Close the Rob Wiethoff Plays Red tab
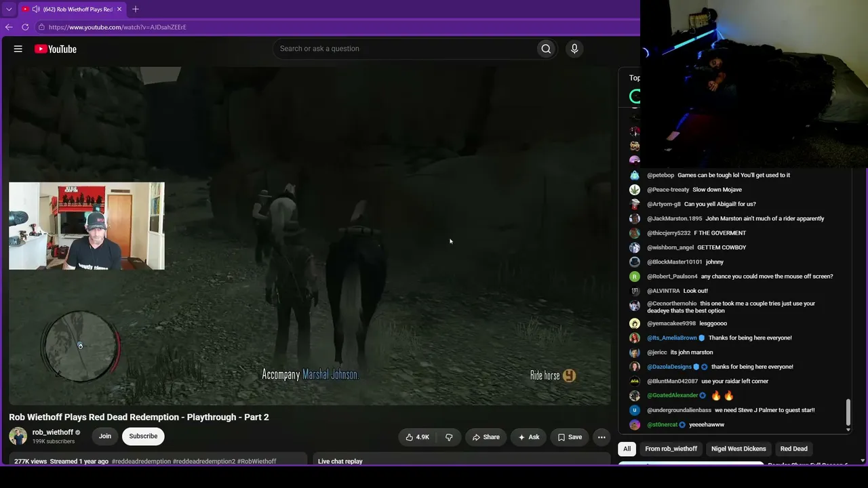868x488 pixels. [x=119, y=9]
